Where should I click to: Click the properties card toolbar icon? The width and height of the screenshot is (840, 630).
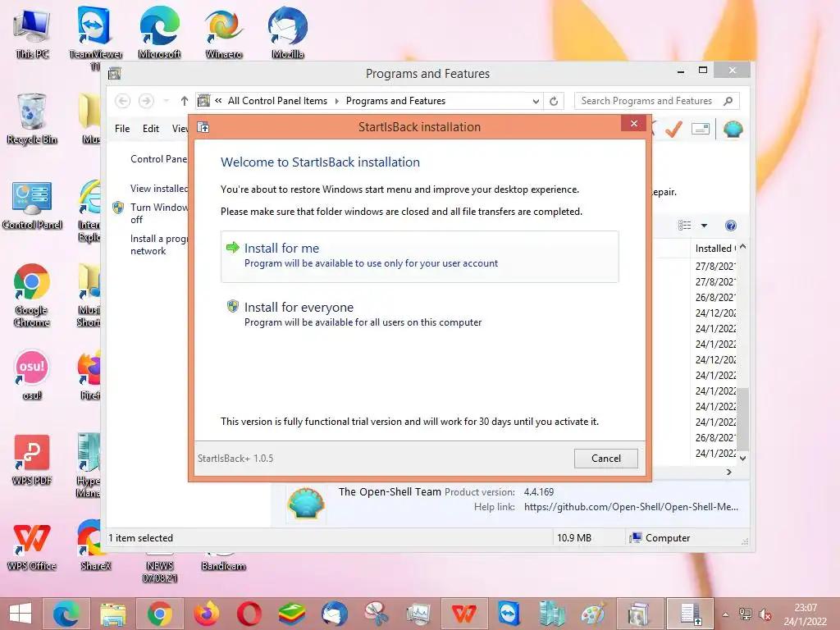click(x=701, y=129)
